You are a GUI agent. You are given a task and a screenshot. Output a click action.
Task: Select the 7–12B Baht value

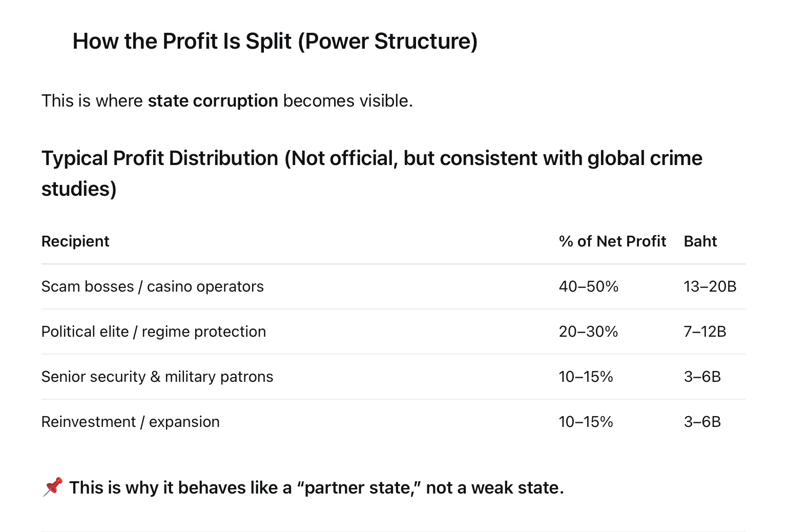pyautogui.click(x=705, y=332)
